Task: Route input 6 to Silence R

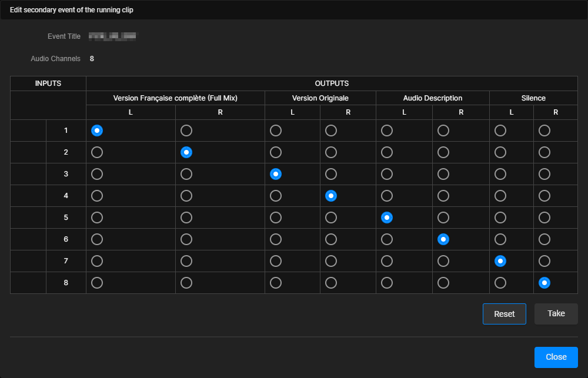Action: pos(544,239)
